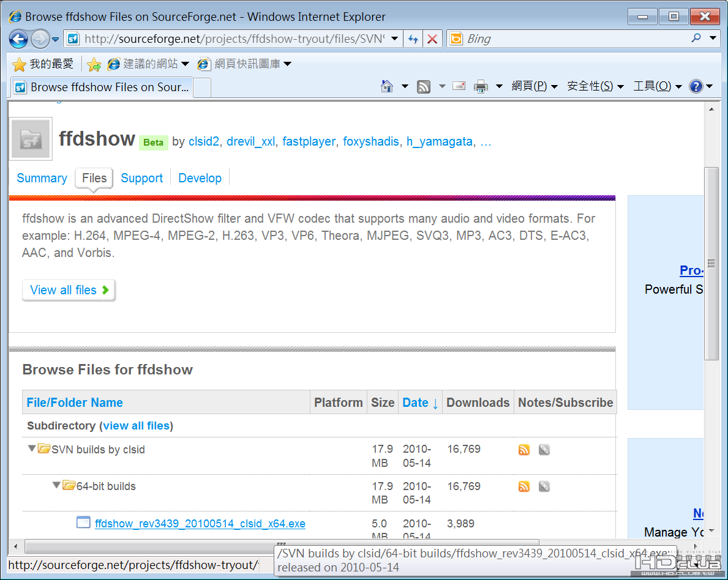Image resolution: width=728 pixels, height=580 pixels.
Task: Click the browser Forward arrow button
Action: 40,39
